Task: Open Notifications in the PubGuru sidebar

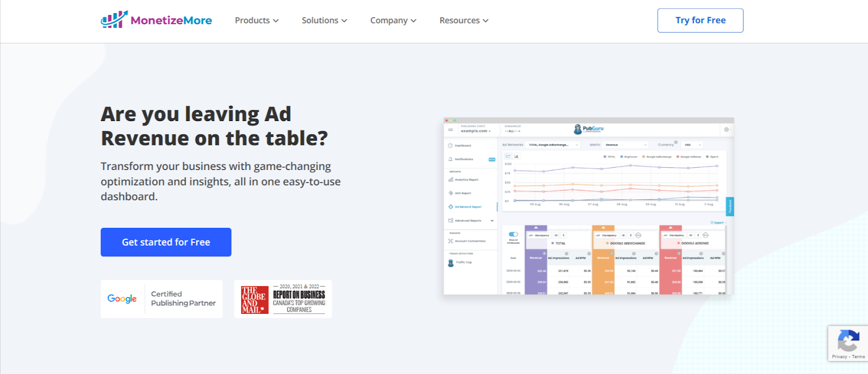Action: tap(461, 159)
